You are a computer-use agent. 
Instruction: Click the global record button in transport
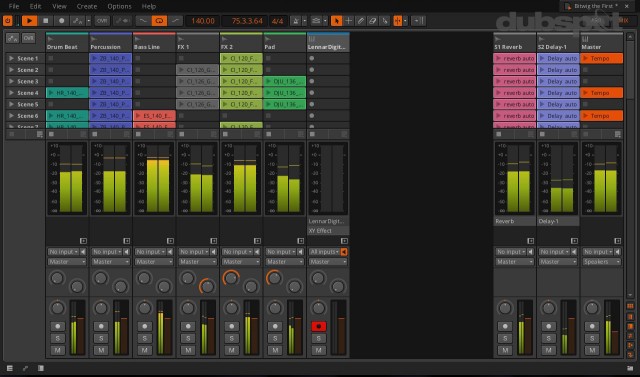click(x=61, y=20)
